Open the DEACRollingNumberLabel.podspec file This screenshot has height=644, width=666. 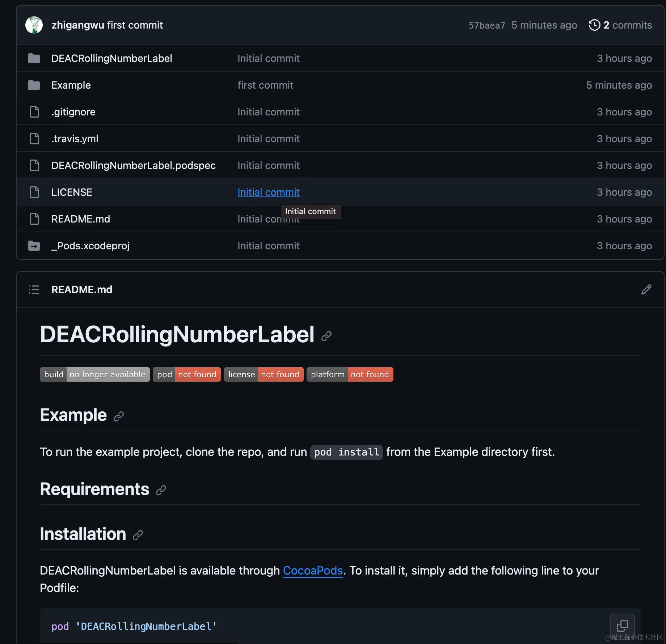(133, 165)
